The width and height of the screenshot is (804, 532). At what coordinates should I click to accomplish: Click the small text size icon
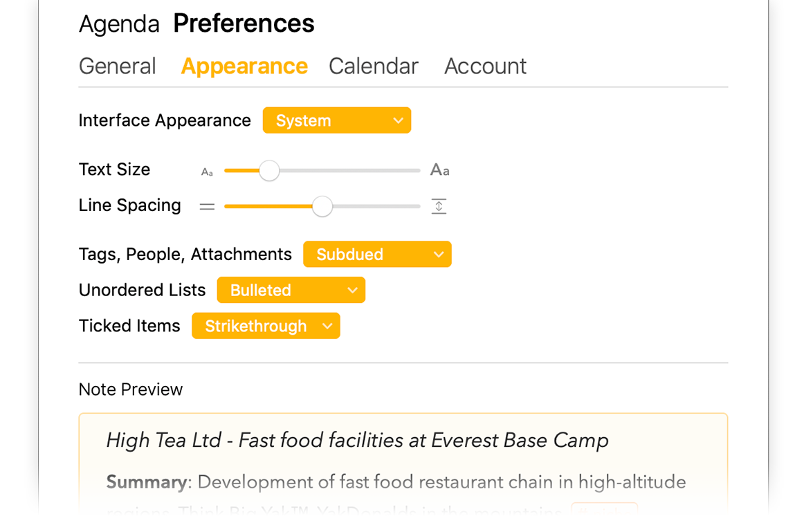click(x=207, y=172)
